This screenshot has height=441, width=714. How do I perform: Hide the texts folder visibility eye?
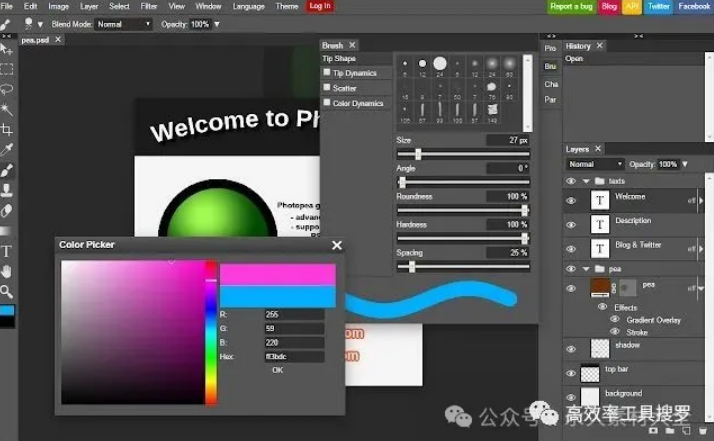tap(571, 181)
